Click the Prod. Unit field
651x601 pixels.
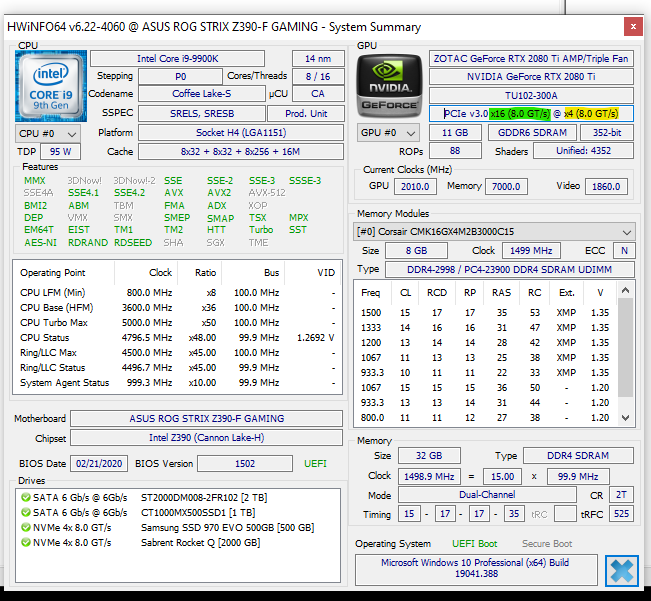306,113
